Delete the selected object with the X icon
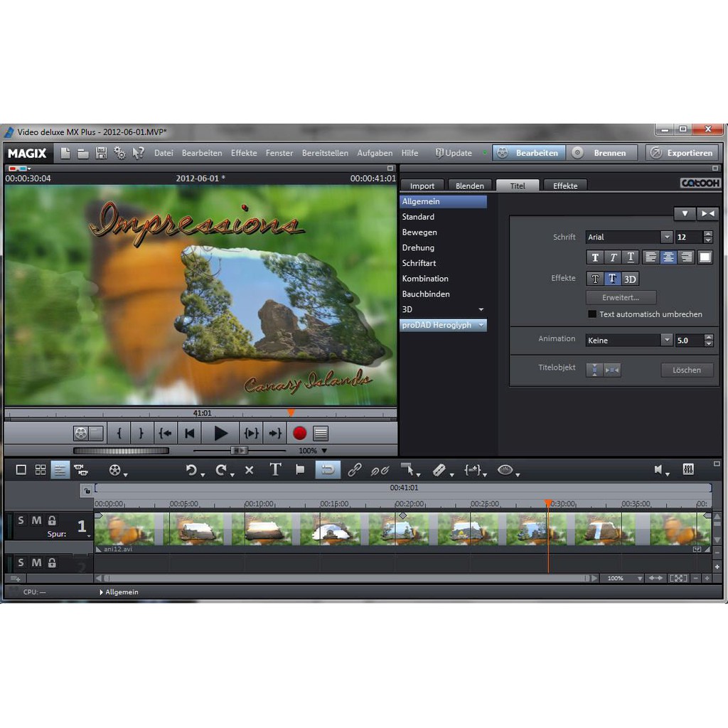Screen dimensions: 728x728 [x=250, y=471]
